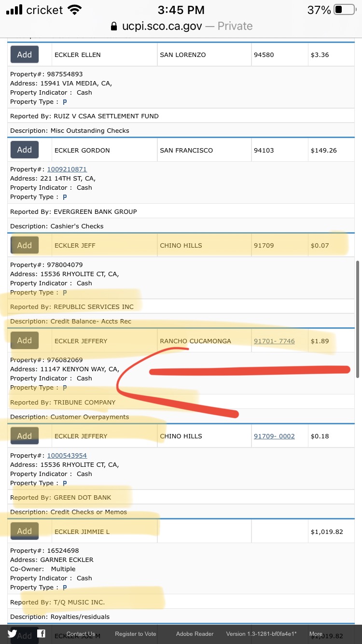The height and width of the screenshot is (644, 362).
Task: Tap Description Royalties/residuals
Action: tap(60, 617)
